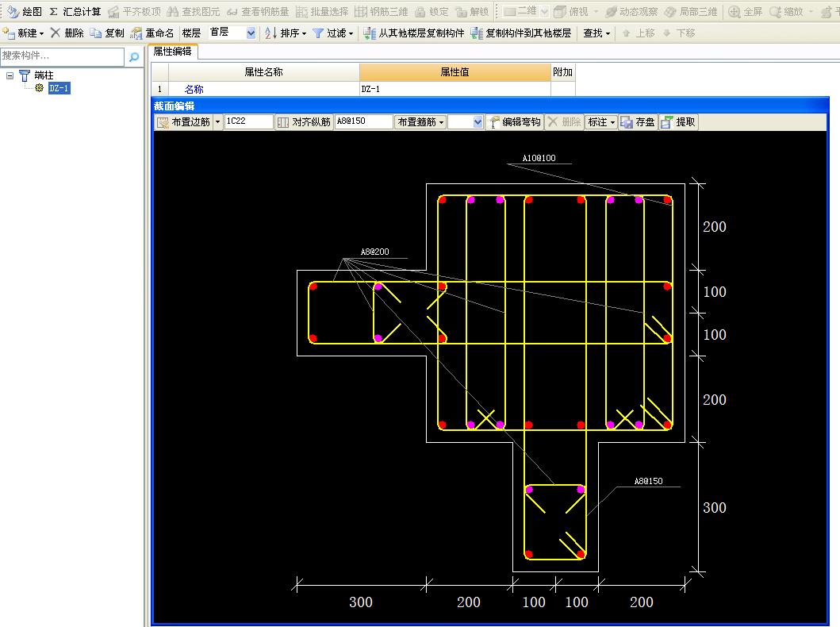840x627 pixels.
Task: Switch to the 属性编辑 tab
Action: [x=172, y=51]
